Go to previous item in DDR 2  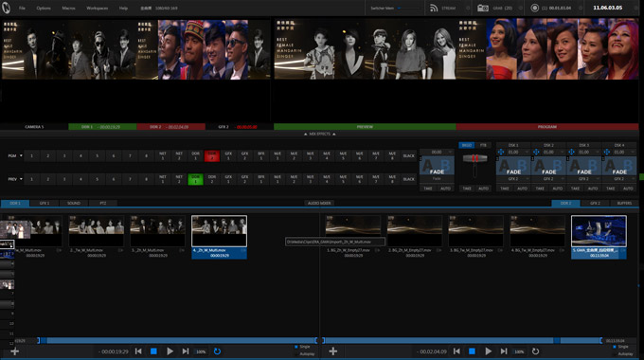[x=456, y=351]
